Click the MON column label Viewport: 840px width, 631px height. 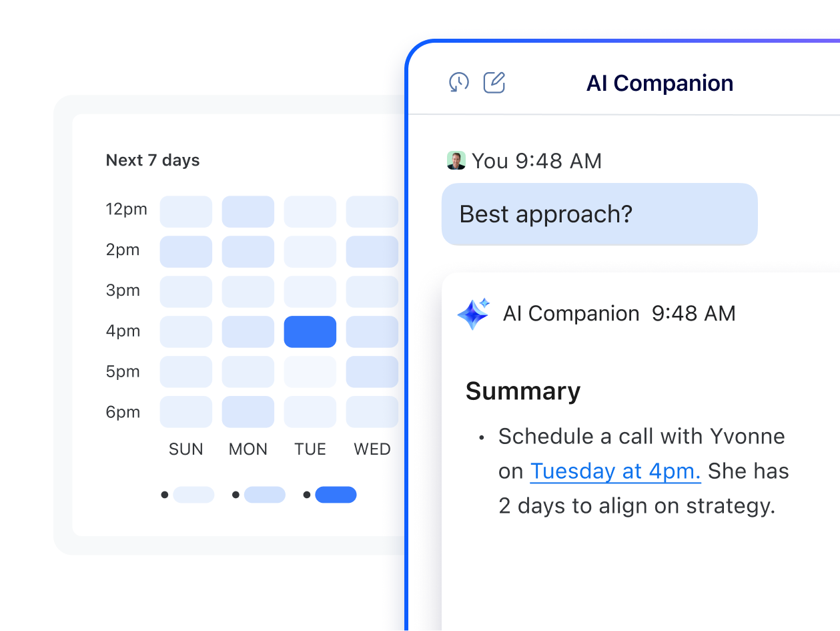[x=248, y=449]
